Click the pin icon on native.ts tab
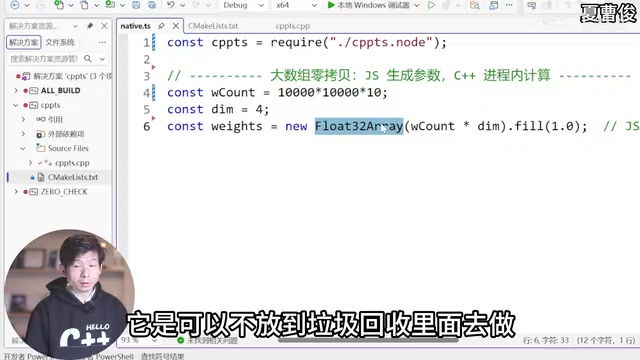Screen dimensions: 640x360 [x=162, y=26]
